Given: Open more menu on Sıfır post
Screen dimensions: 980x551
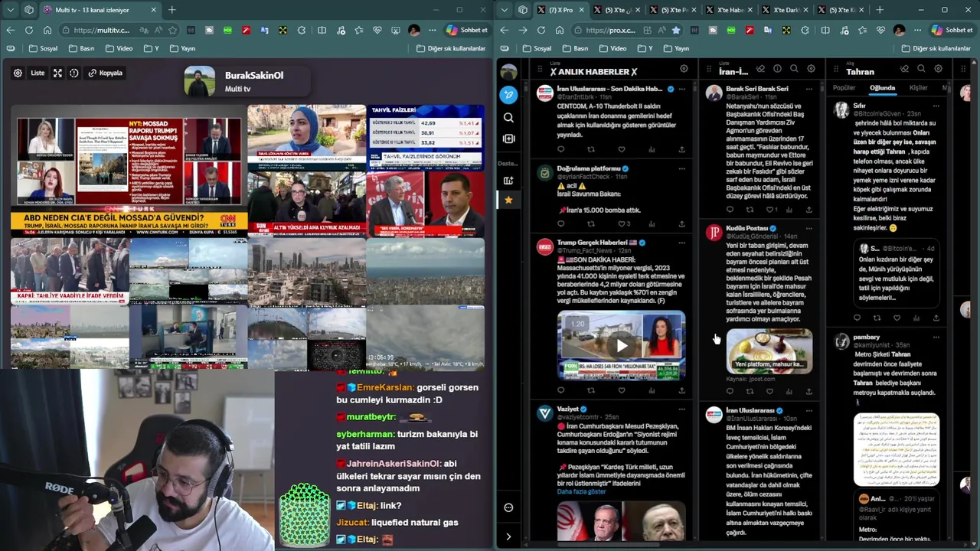Looking at the screenshot, I should (x=936, y=106).
